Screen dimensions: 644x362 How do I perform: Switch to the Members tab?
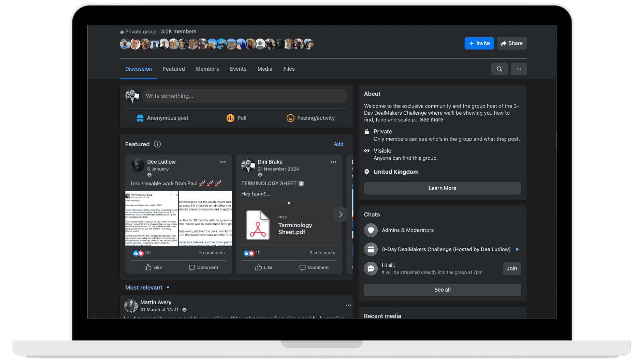pyautogui.click(x=207, y=69)
